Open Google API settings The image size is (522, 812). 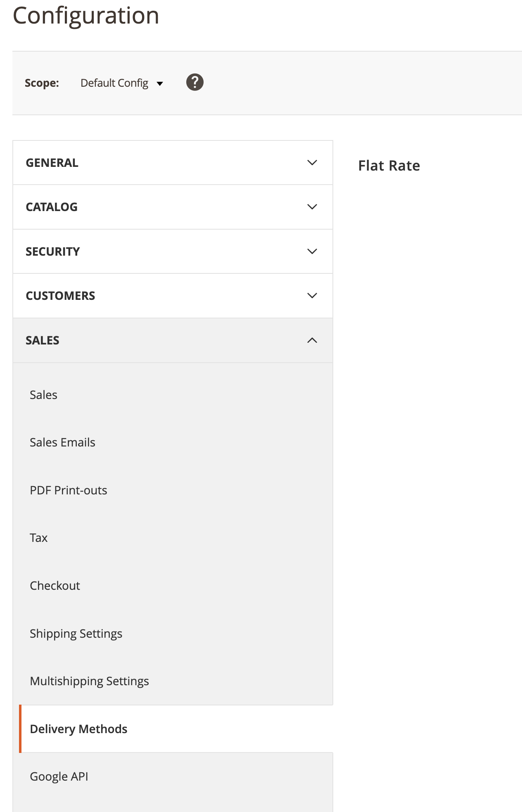click(59, 776)
